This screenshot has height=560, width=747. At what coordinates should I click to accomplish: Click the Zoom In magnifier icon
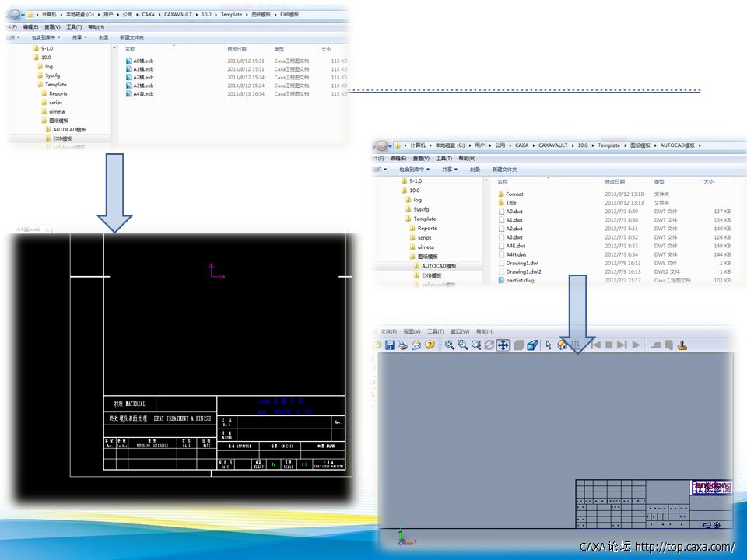pos(449,345)
